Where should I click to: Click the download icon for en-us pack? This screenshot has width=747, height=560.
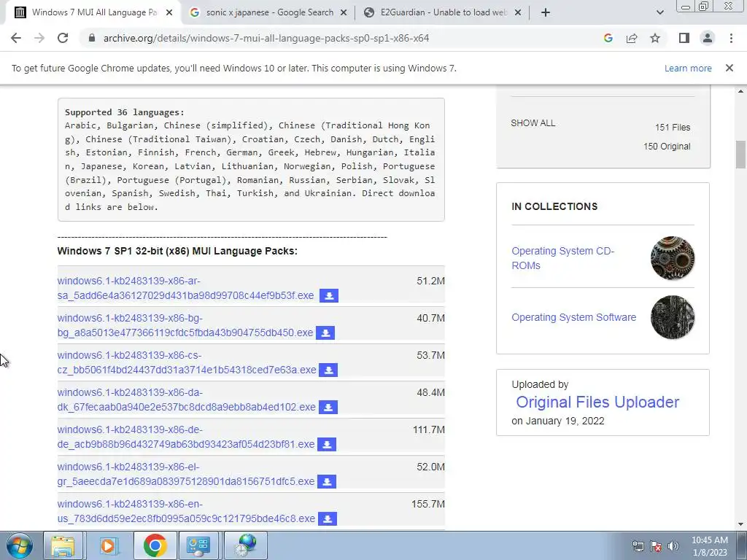328,518
